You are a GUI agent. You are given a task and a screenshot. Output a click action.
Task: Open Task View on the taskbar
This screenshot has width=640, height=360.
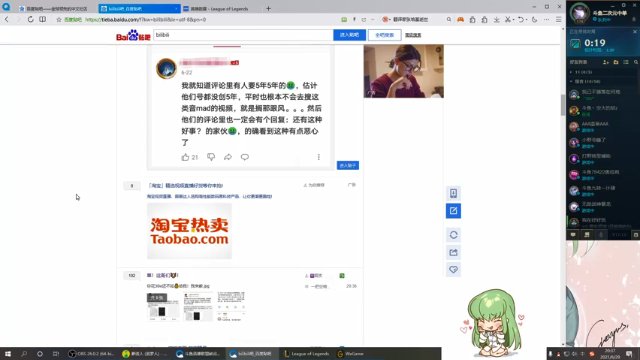[56, 353]
